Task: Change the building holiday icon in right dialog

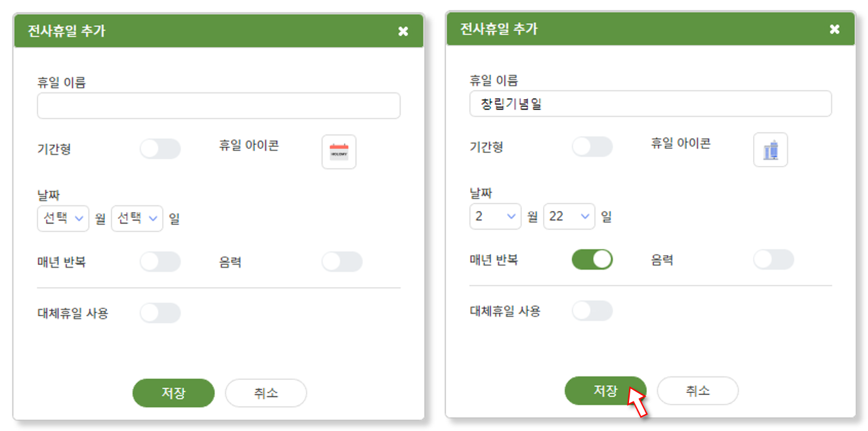Action: (770, 150)
